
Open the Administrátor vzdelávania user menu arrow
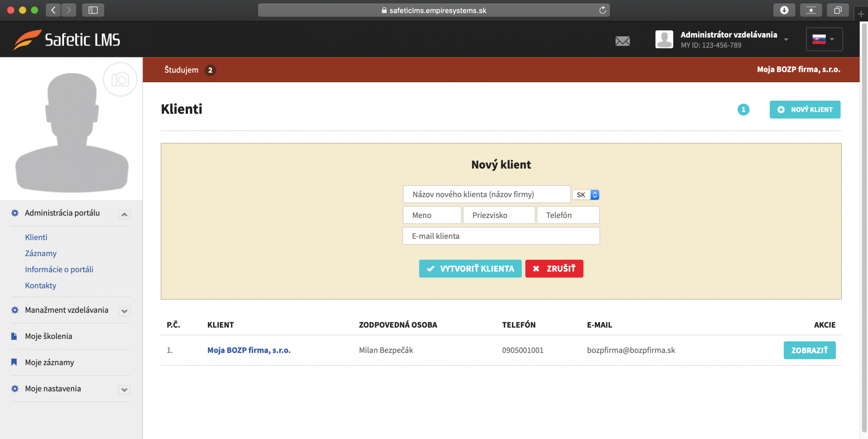[x=786, y=39]
